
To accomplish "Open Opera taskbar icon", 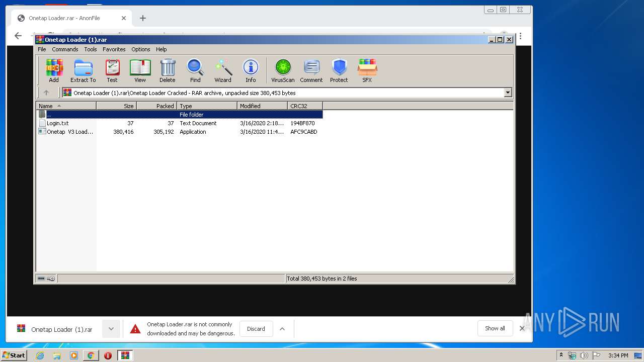I will pos(108,355).
